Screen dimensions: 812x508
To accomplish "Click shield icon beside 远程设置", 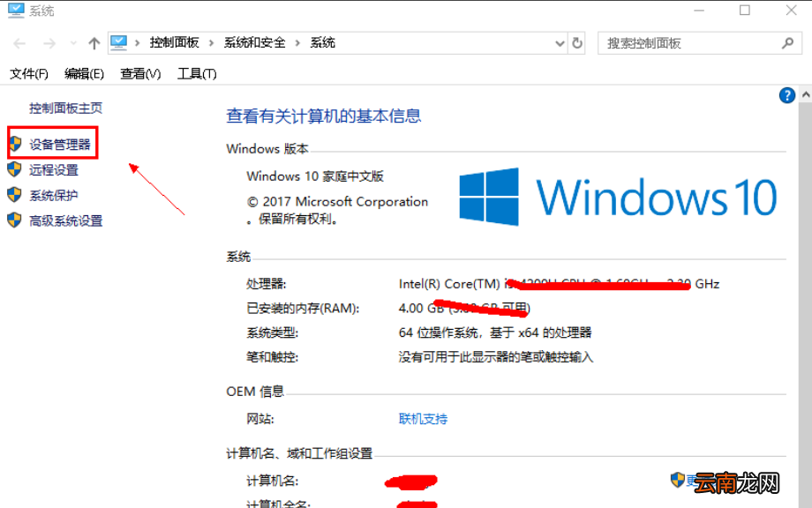I will click(x=14, y=169).
